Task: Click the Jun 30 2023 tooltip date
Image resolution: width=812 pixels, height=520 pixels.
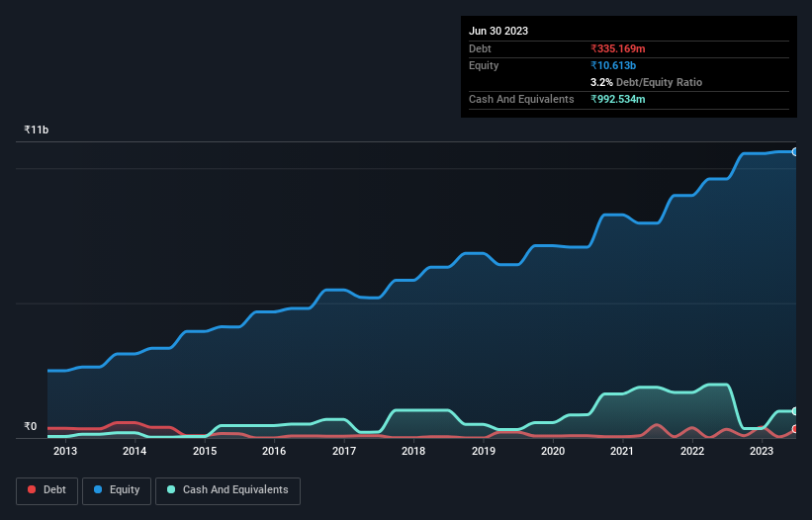Action: (498, 31)
